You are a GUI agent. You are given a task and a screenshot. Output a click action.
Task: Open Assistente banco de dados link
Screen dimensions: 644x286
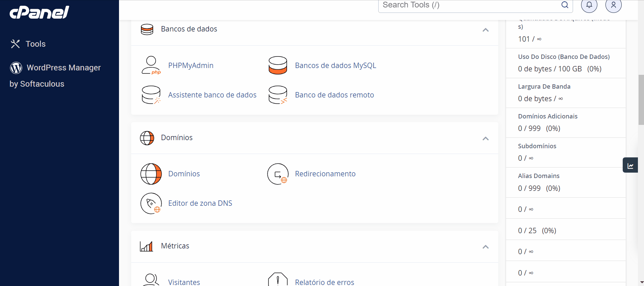212,95
